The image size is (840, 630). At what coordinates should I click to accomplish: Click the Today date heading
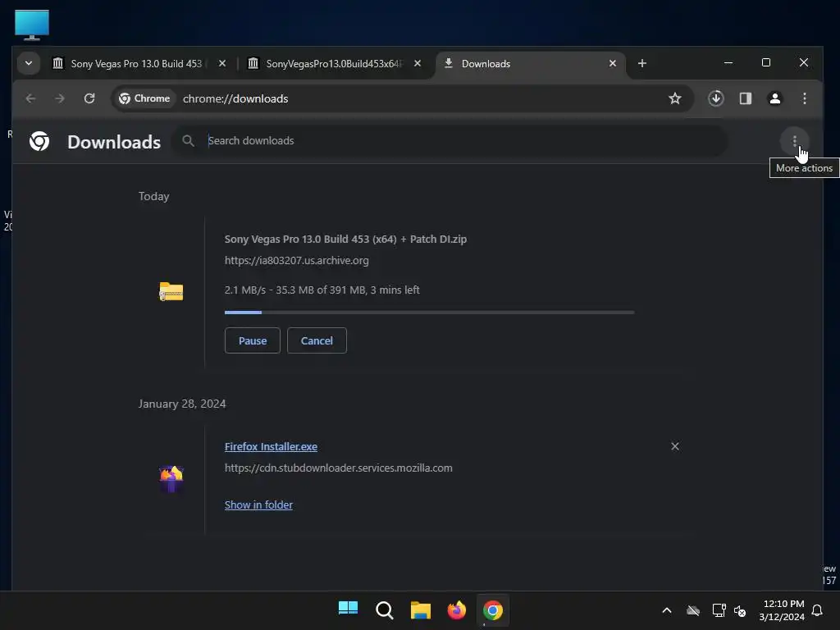[153, 197]
